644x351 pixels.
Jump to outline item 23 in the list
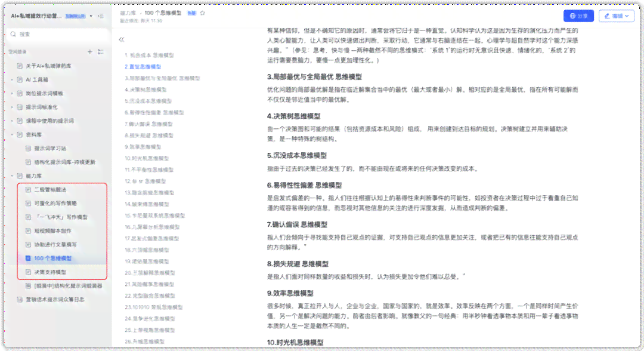click(154, 307)
